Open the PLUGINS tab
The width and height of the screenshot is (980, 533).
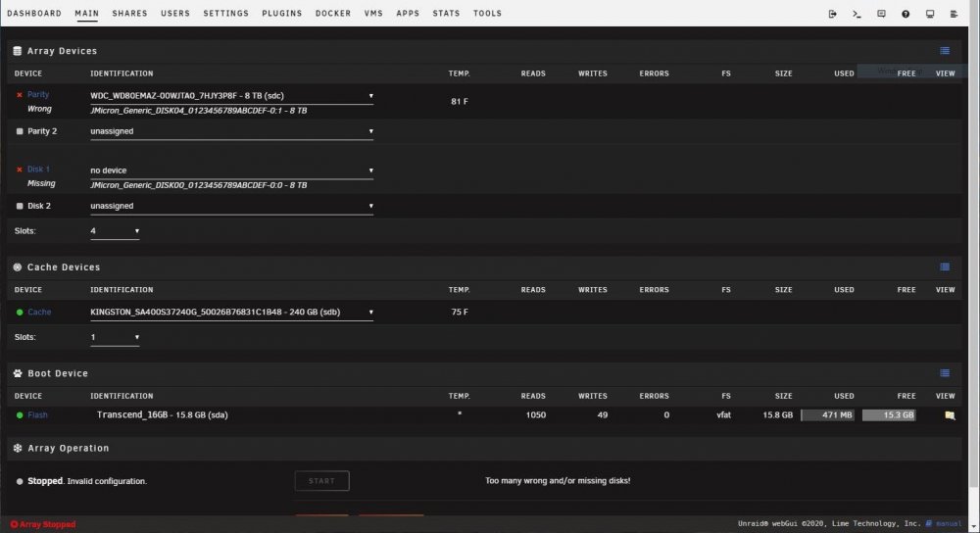pos(282,13)
